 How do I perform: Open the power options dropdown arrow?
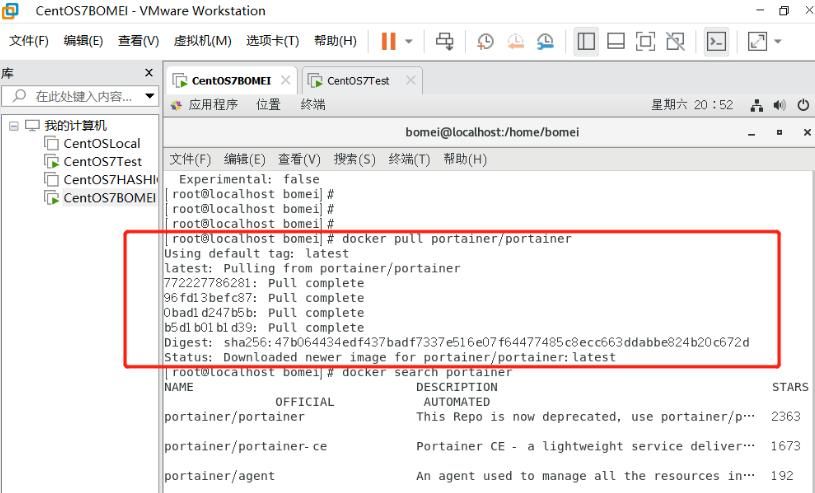pyautogui.click(x=409, y=41)
